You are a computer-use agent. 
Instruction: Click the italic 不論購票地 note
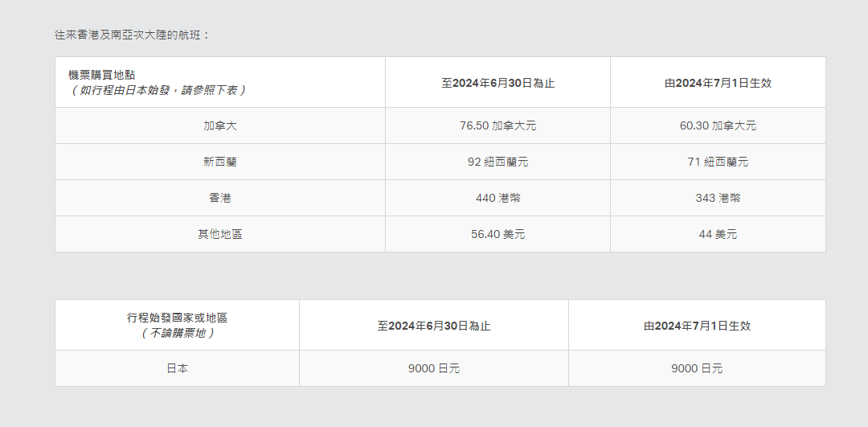coord(177,333)
